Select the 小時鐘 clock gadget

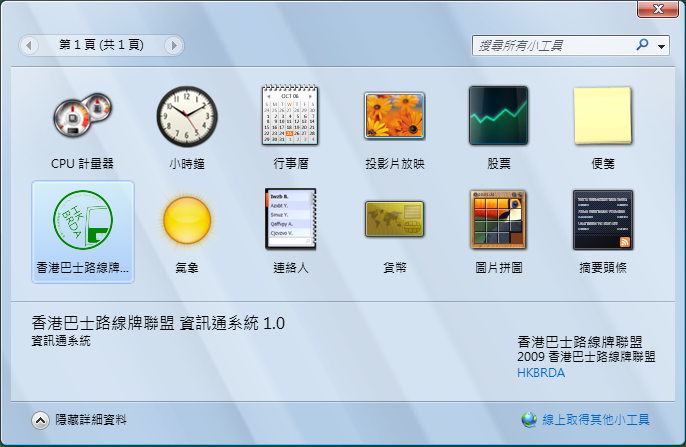(187, 116)
